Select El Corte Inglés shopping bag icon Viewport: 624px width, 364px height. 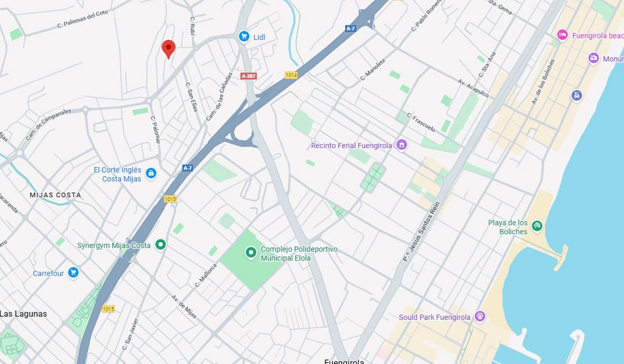tap(151, 173)
